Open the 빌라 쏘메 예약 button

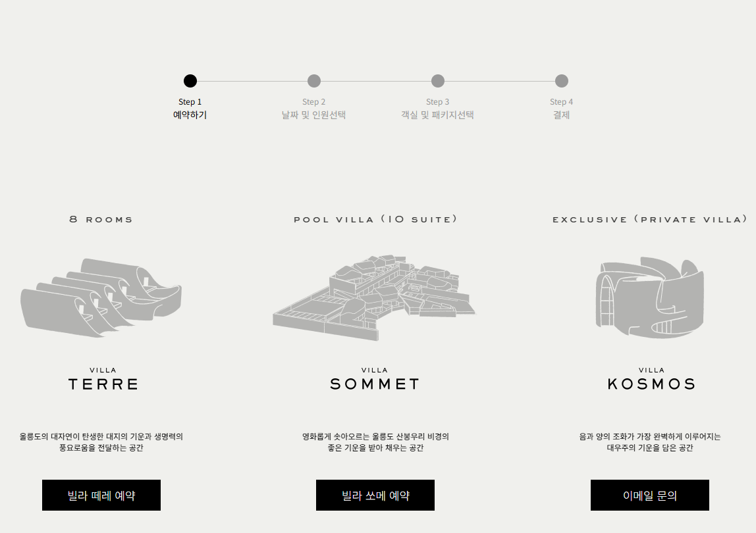click(375, 495)
